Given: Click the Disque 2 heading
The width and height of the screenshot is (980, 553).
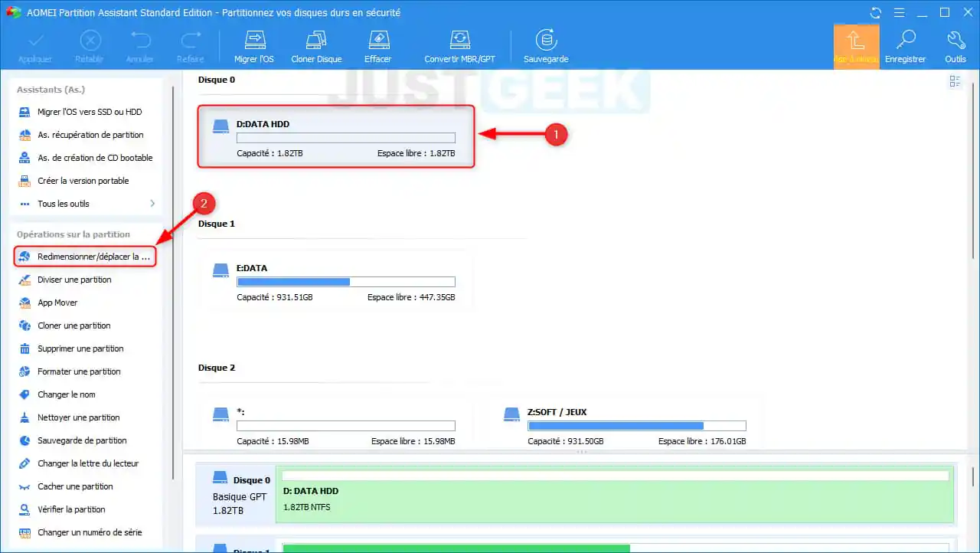Looking at the screenshot, I should coord(217,368).
